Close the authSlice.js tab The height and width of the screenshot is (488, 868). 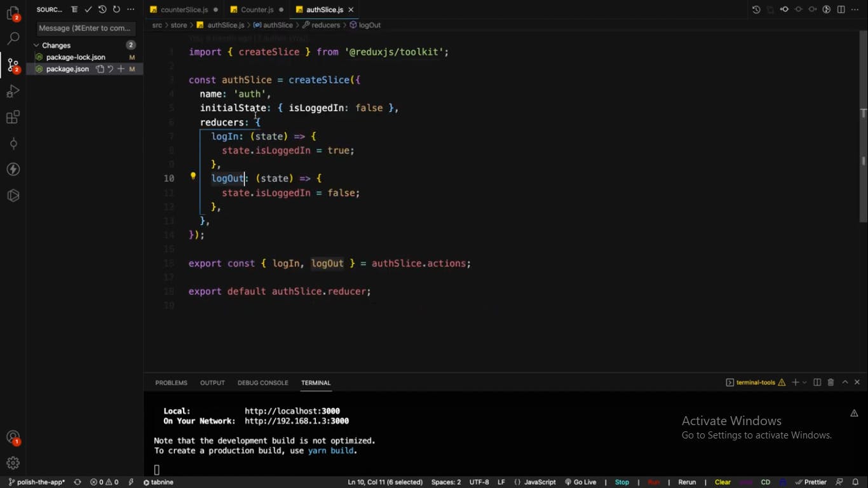351,10
